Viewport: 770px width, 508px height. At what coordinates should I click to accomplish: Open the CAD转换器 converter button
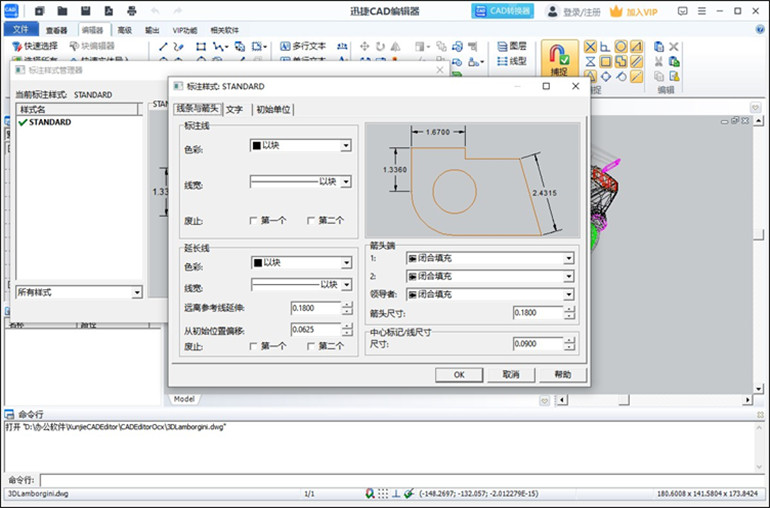502,11
